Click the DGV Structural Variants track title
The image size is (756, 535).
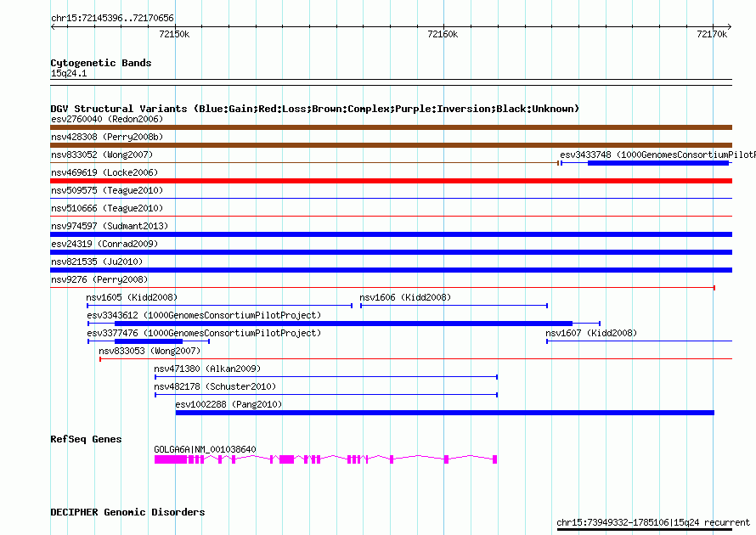[x=315, y=109]
